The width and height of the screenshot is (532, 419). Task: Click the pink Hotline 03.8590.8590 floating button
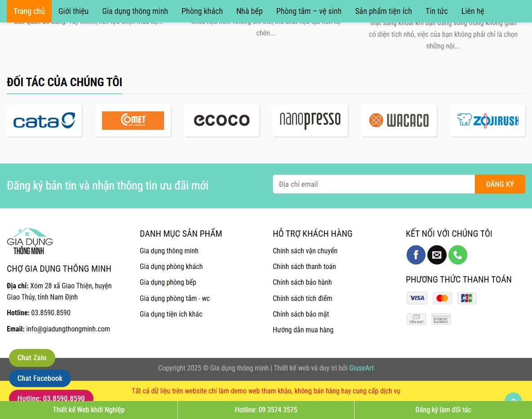[51, 396]
